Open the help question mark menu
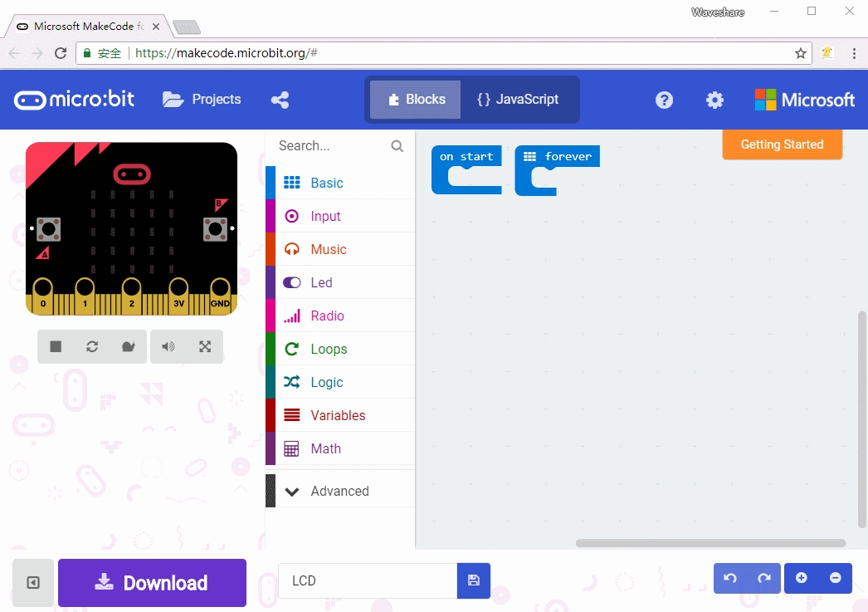This screenshot has height=612, width=868. click(x=664, y=100)
